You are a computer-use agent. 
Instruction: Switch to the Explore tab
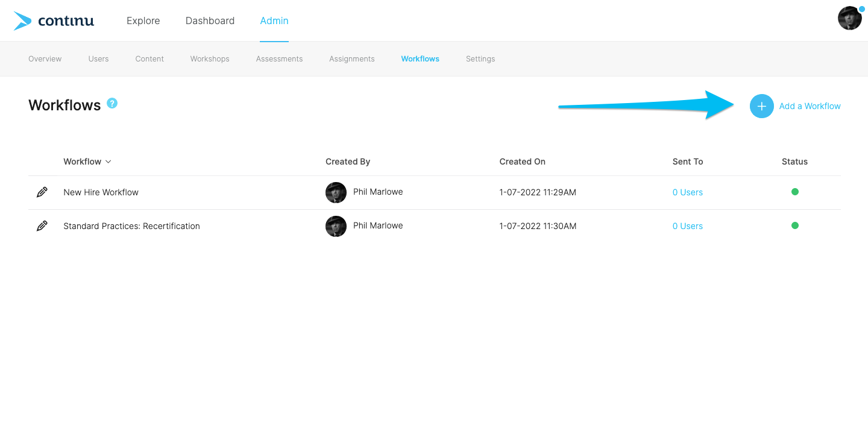click(x=143, y=20)
